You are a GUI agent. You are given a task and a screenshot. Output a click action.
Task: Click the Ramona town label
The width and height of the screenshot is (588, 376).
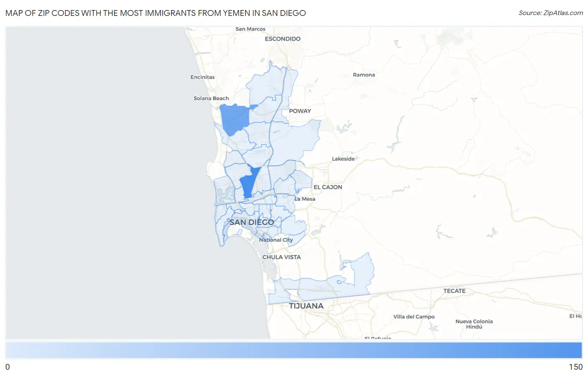coord(364,75)
